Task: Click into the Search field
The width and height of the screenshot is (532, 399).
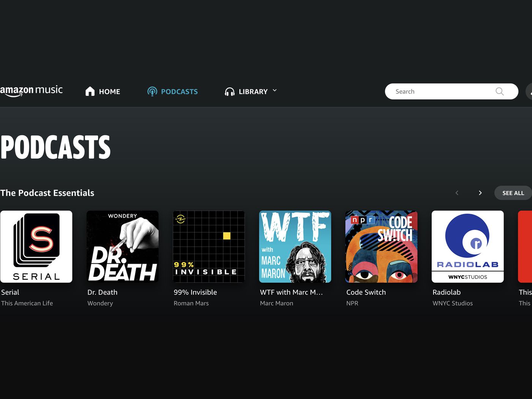Action: pos(441,92)
